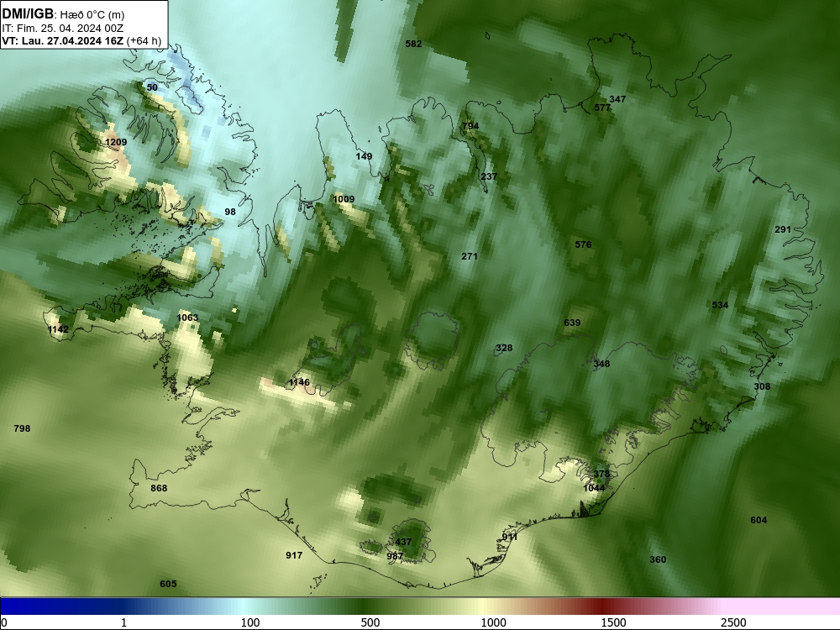Select the value 308 on the east coast
Image resolution: width=840 pixels, height=630 pixels.
pyautogui.click(x=762, y=386)
